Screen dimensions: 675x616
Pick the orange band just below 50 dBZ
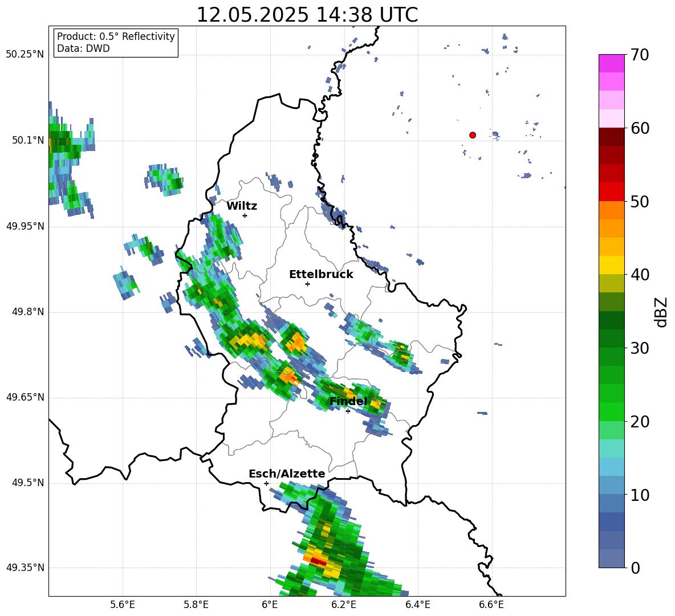coord(611,210)
